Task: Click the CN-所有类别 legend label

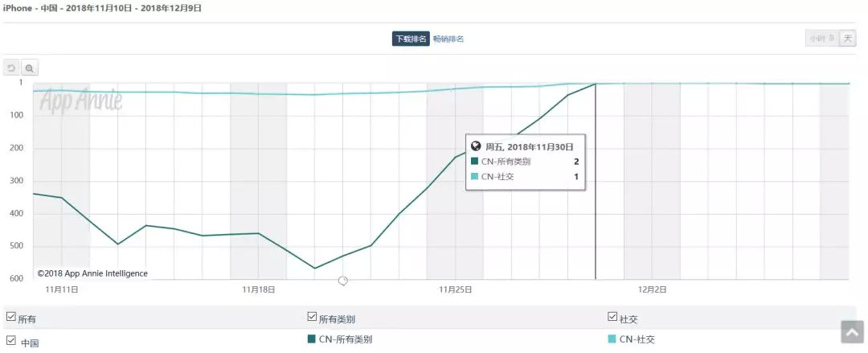Action: [x=345, y=339]
